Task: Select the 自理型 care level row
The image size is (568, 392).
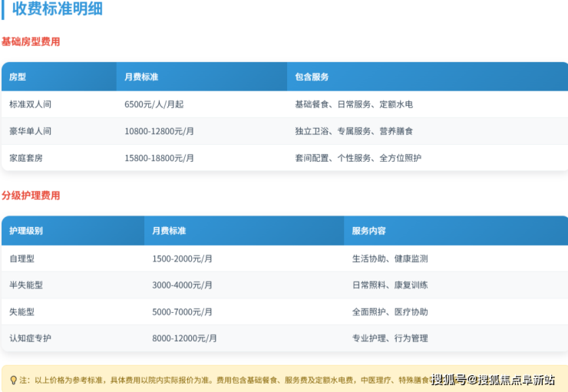Action: (21, 259)
